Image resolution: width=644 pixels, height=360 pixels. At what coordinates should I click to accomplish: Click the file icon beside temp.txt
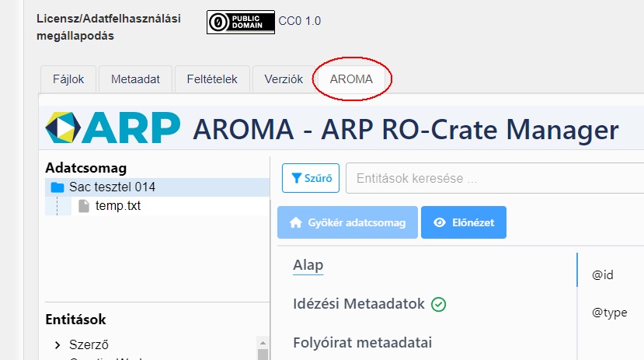point(84,206)
